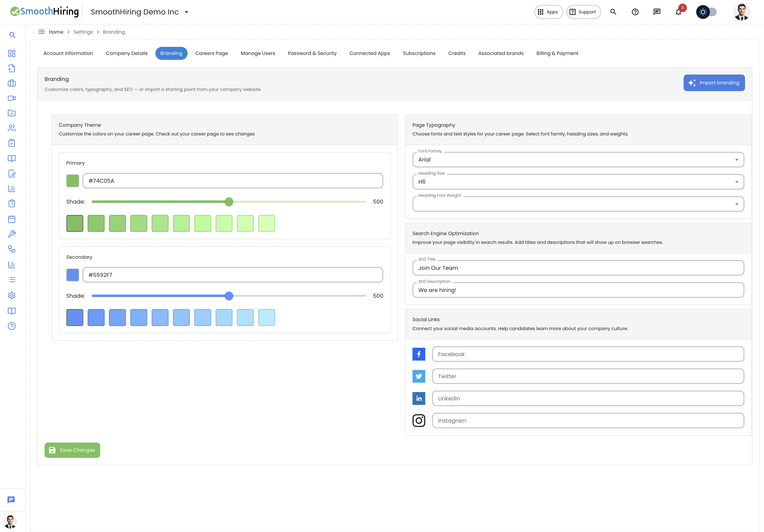Image resolution: width=764 pixels, height=532 pixels.
Task: Click the Primary hex field #74C05A
Action: pyautogui.click(x=233, y=181)
